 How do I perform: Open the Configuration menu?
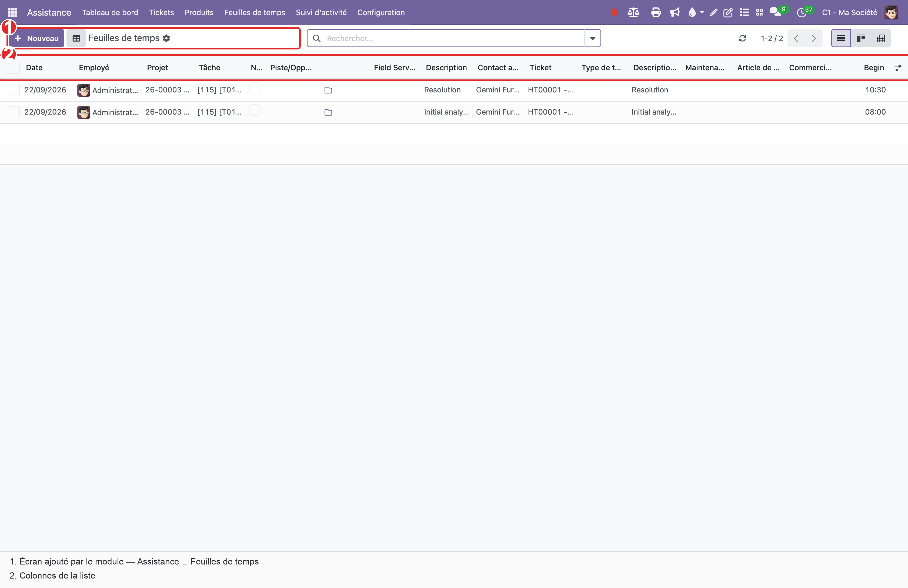point(381,12)
